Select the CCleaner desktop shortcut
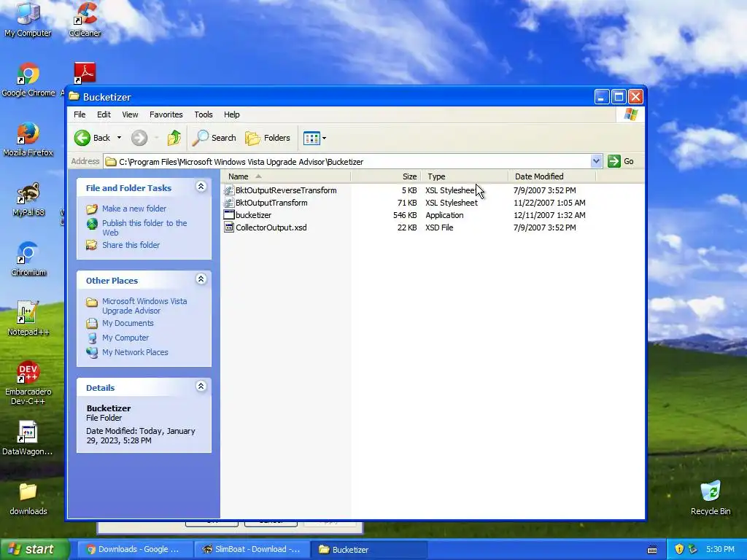The image size is (747, 560). (x=85, y=19)
